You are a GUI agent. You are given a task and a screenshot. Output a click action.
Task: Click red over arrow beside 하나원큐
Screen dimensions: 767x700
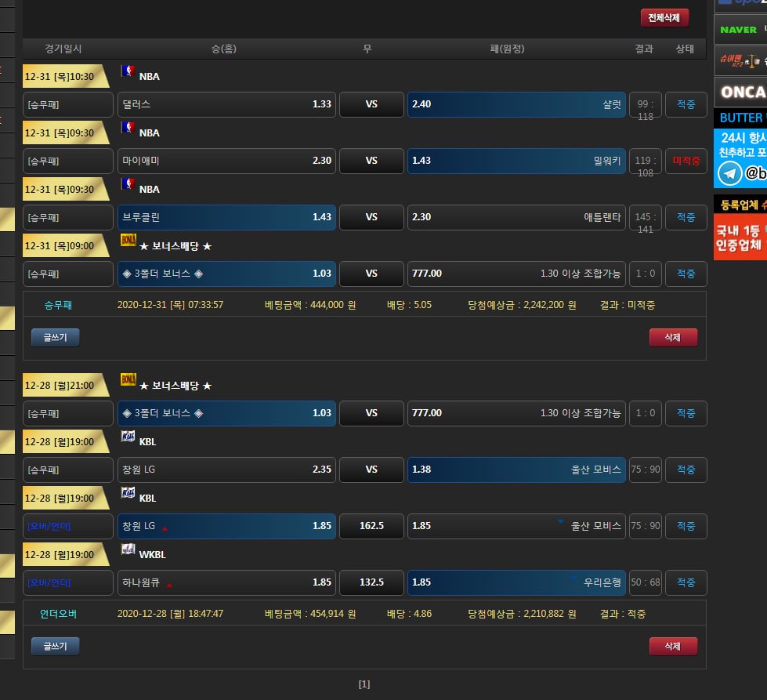[170, 585]
